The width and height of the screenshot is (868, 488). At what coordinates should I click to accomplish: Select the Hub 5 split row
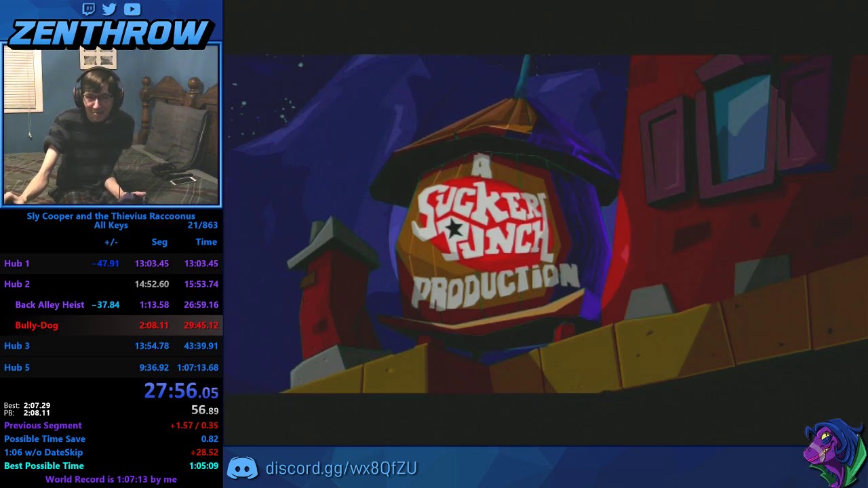111,367
